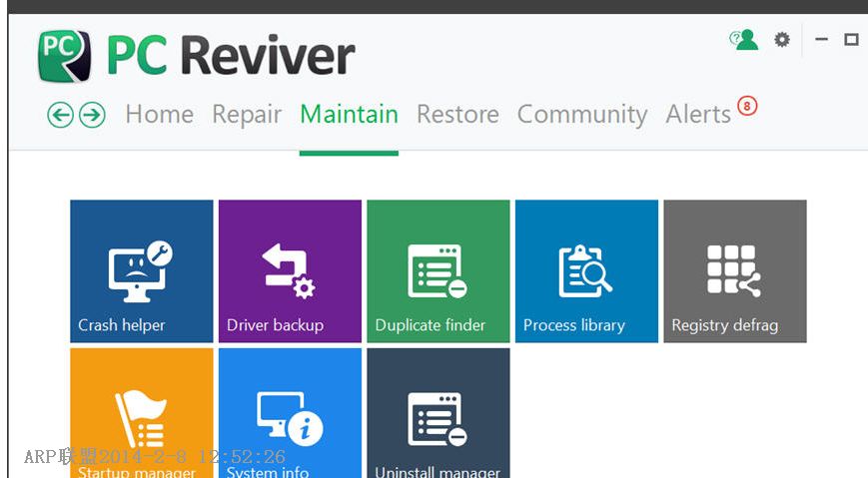Launch the Registry defrag tool
The image size is (868, 478).
(x=735, y=271)
